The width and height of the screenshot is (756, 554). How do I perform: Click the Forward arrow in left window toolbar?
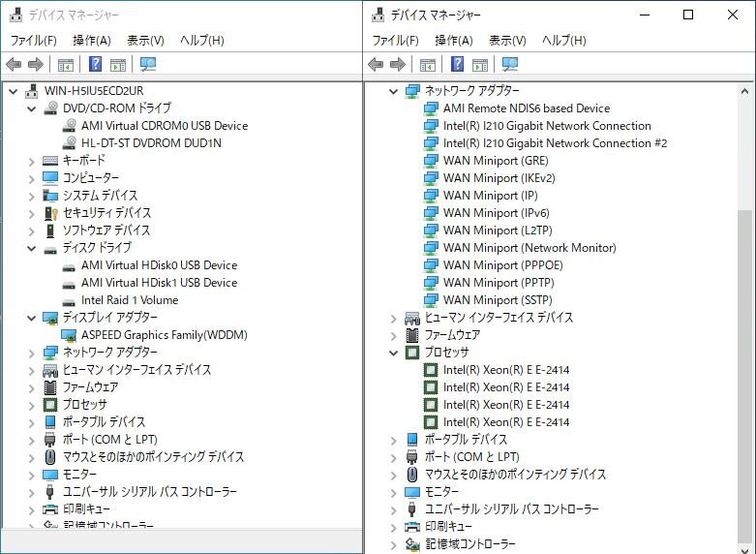36,64
